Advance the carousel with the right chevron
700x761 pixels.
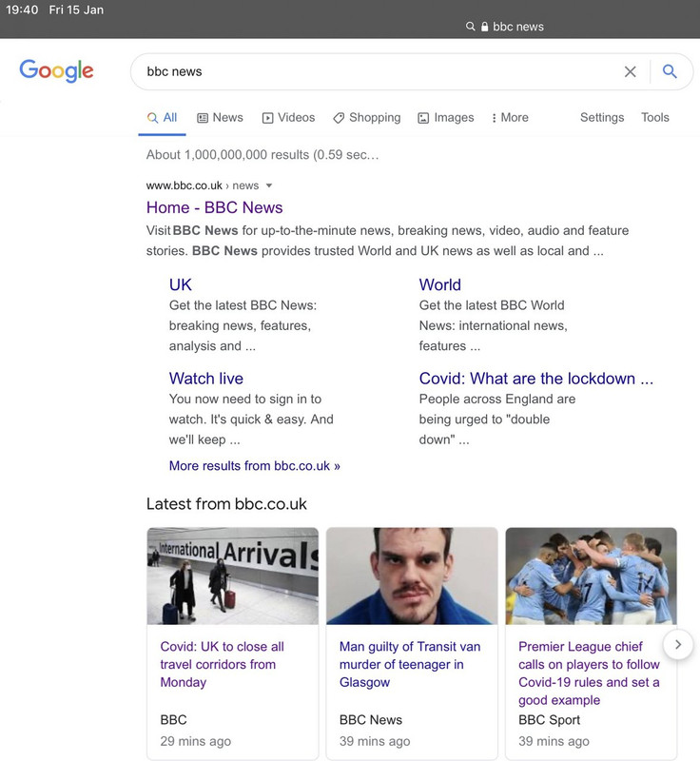(x=678, y=645)
